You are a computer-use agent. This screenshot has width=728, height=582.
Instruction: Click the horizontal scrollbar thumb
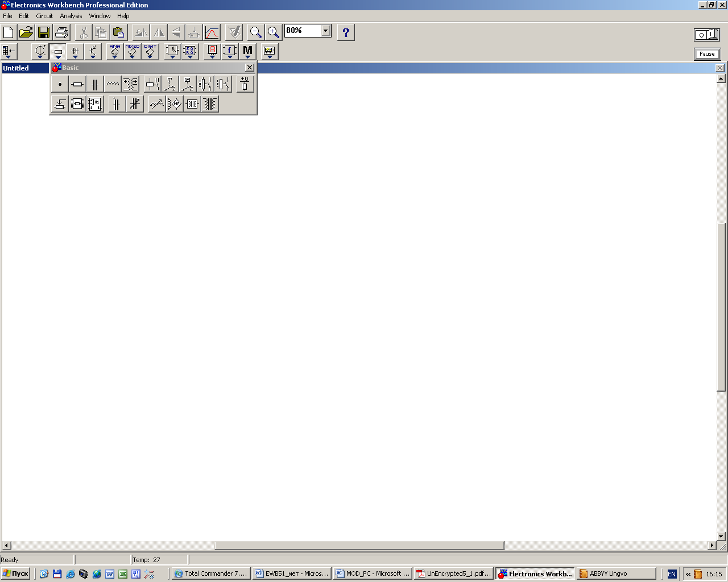(x=359, y=546)
